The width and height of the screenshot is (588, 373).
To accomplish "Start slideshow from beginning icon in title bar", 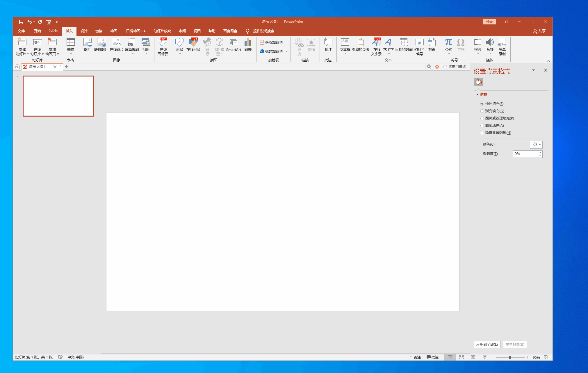I will pos(49,22).
